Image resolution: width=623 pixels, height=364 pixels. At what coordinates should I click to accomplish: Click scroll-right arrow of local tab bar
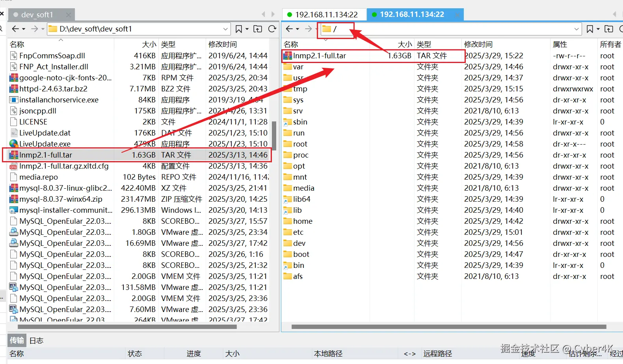tap(273, 14)
